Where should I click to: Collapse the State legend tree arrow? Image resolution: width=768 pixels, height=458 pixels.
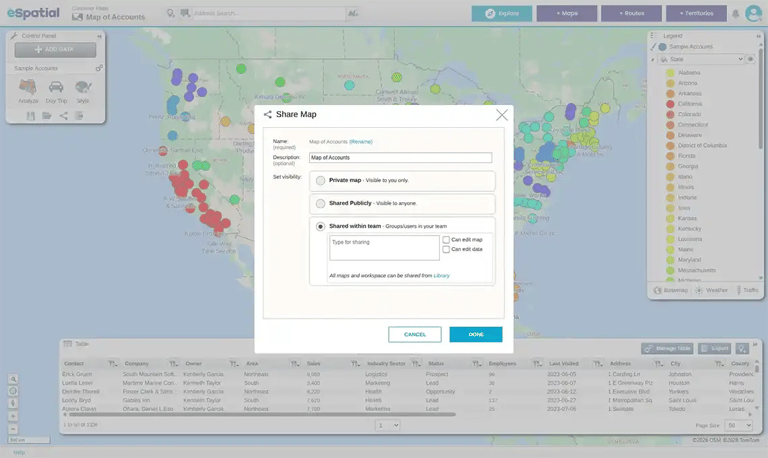click(652, 60)
